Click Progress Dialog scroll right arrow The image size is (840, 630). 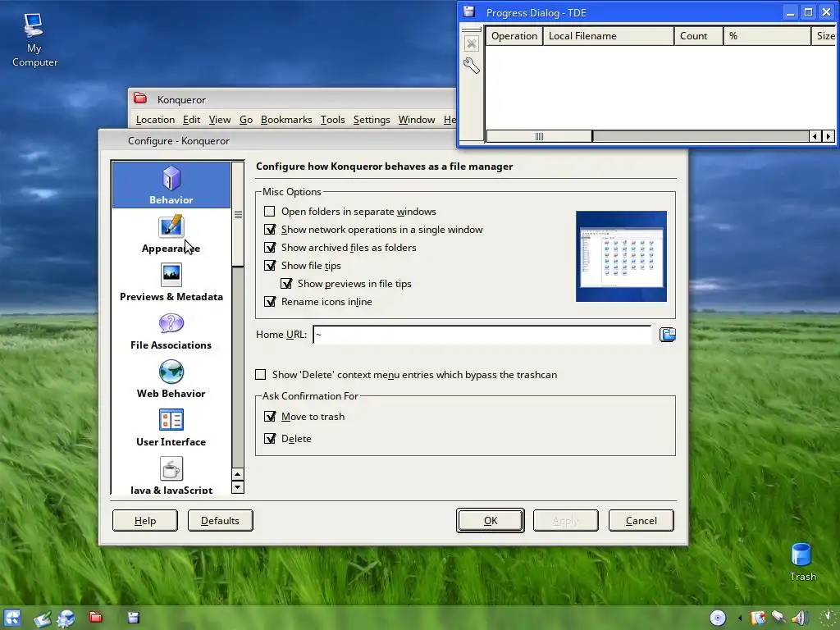[829, 137]
